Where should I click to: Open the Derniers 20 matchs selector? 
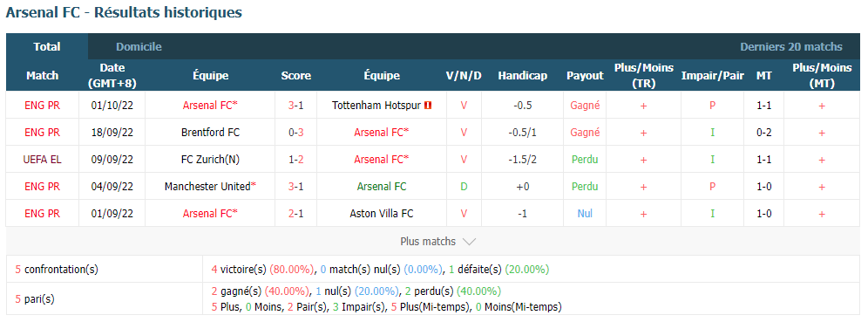[x=791, y=46]
